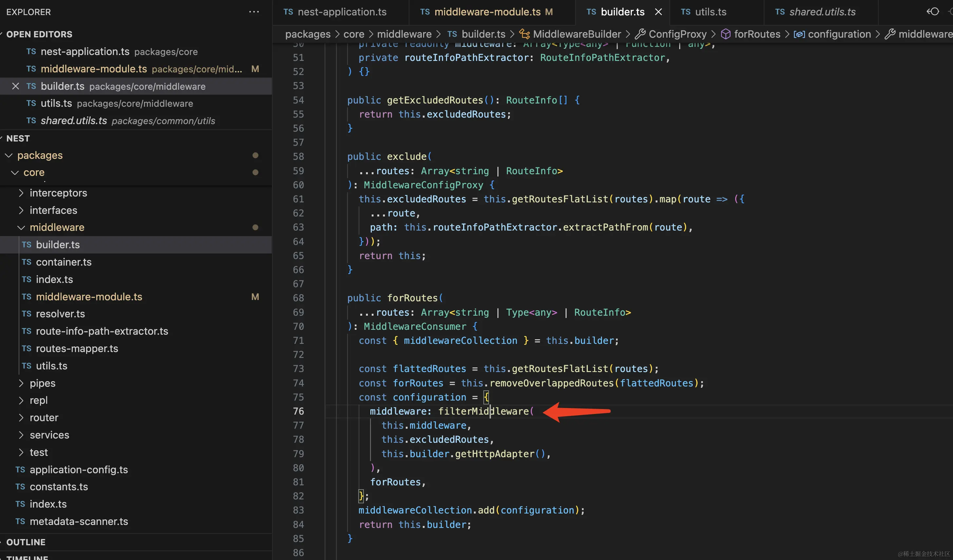Open application-config.ts file
This screenshot has width=953, height=560.
pyautogui.click(x=136, y=470)
